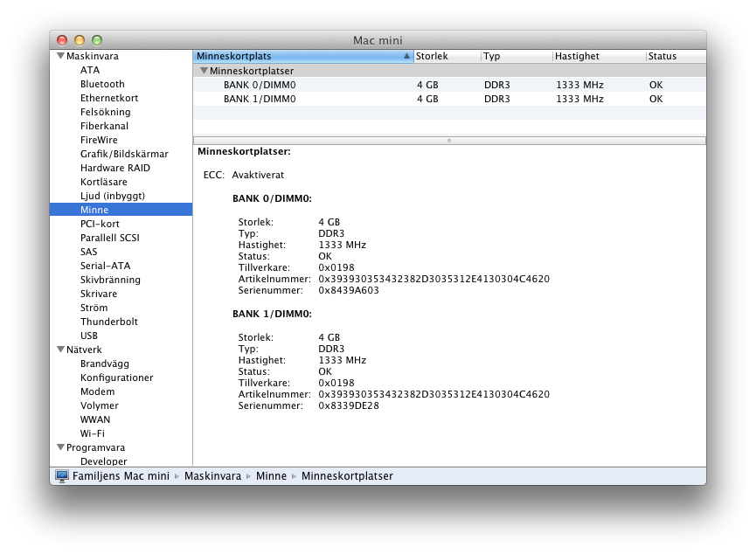The height and width of the screenshot is (554, 756).
Task: Select Ljud (inbyggt) in sidebar
Action: click(x=113, y=196)
